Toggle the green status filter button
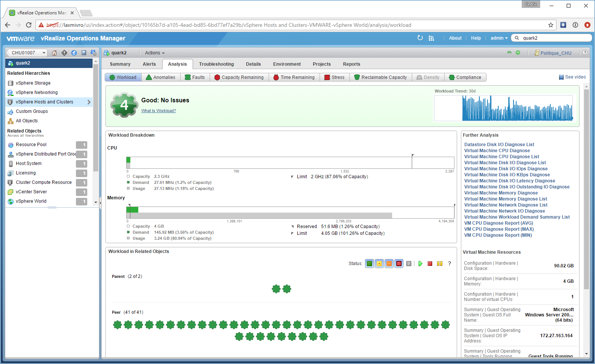The height and width of the screenshot is (364, 595). 369,264
